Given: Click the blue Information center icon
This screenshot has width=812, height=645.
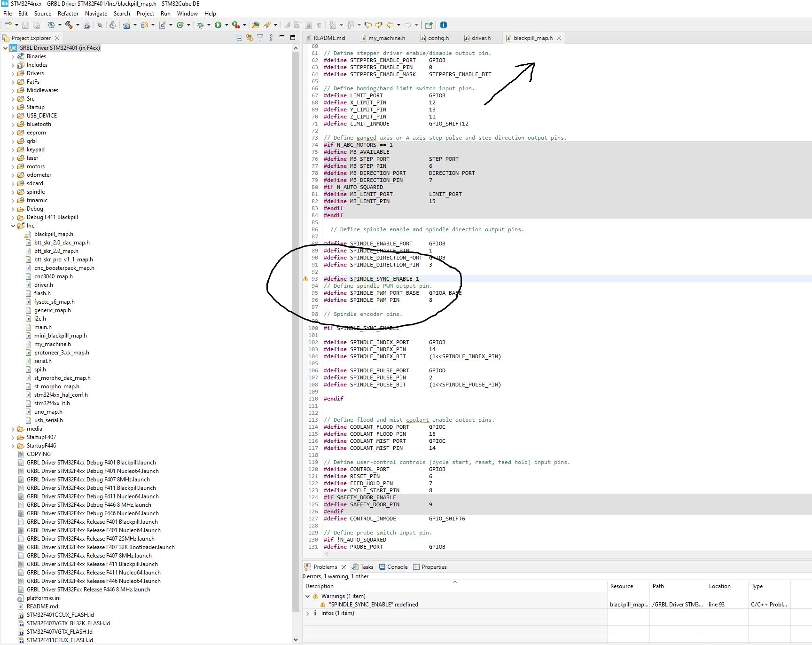Looking at the screenshot, I should click(x=443, y=25).
